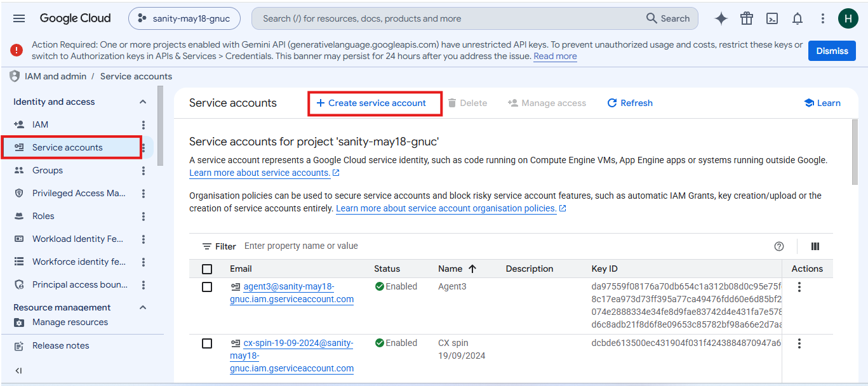Click the Learn graduation cap button

822,103
